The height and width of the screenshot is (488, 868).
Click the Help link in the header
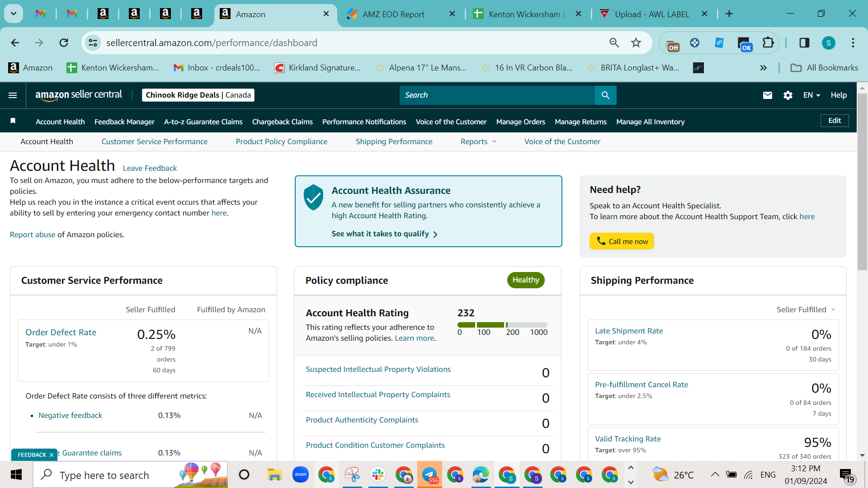839,95
